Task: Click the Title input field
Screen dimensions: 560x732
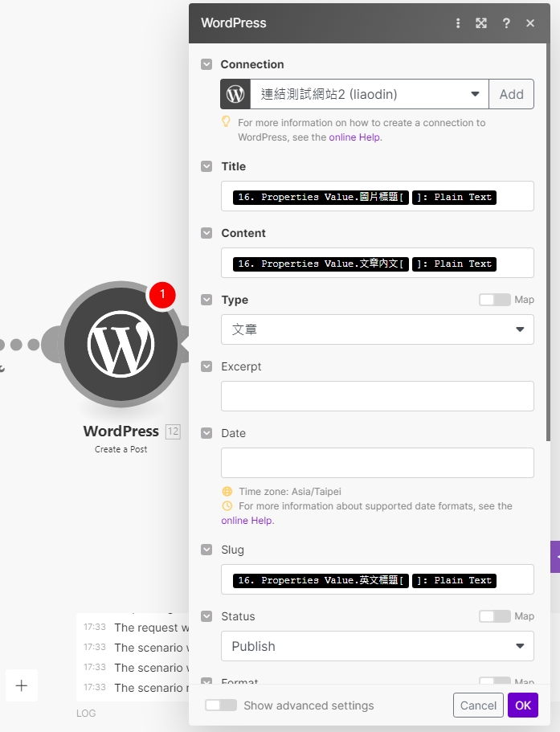Action: [377, 196]
